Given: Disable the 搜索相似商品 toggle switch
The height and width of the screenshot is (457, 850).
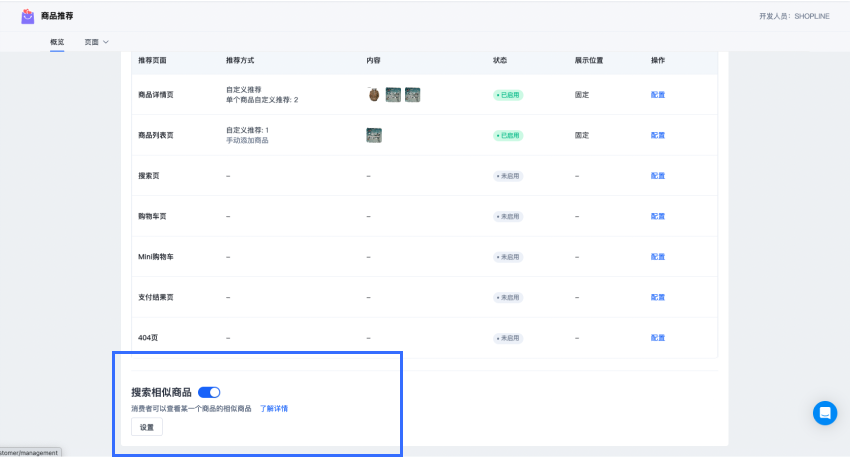Looking at the screenshot, I should (209, 393).
